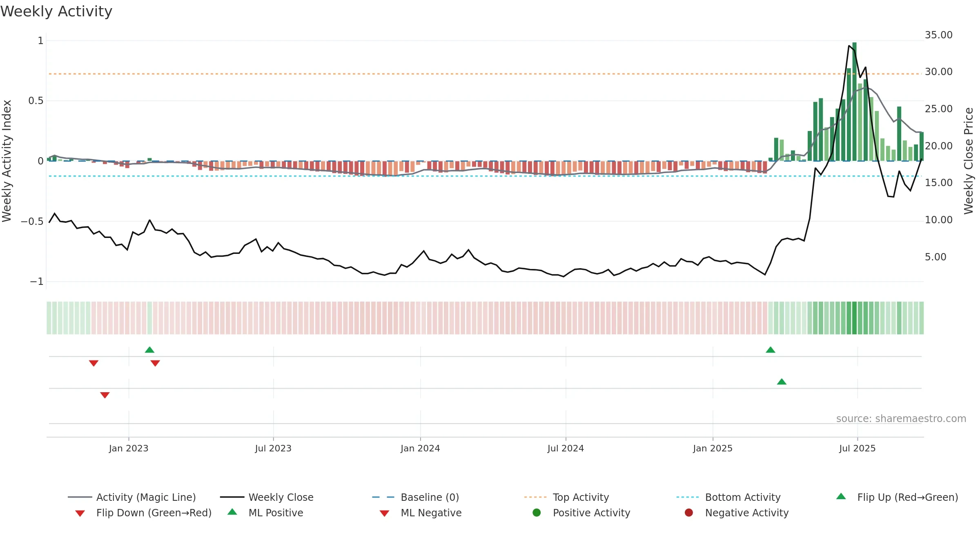Click the 25.00 price axis label
Viewport: 980px width, 551px height.
939,109
